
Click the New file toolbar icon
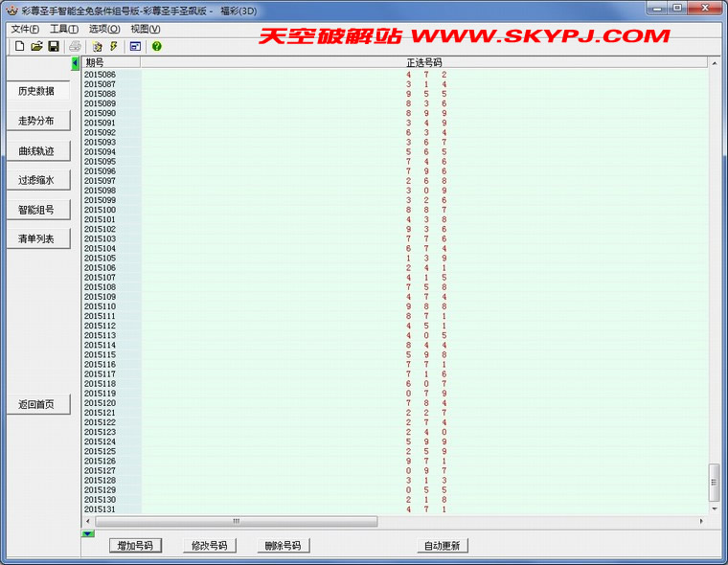coord(19,46)
